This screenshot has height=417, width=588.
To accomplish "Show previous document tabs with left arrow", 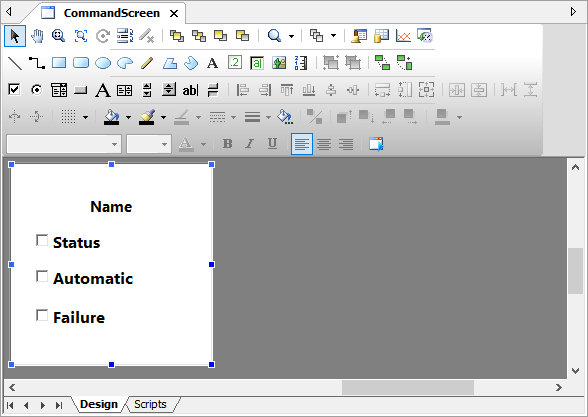I will pos(9,12).
